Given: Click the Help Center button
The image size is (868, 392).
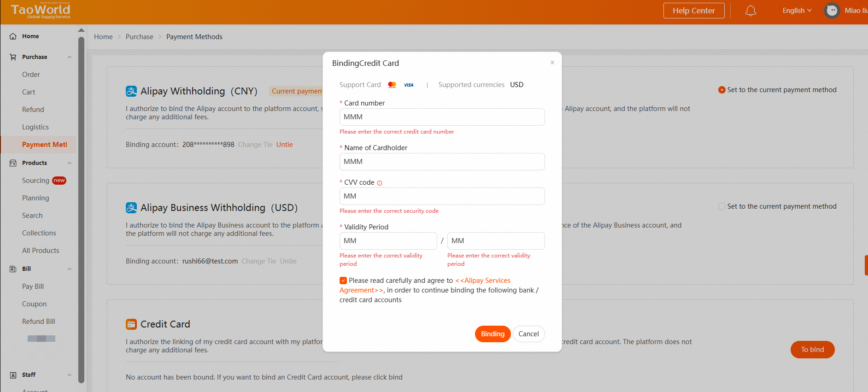Looking at the screenshot, I should click(694, 11).
